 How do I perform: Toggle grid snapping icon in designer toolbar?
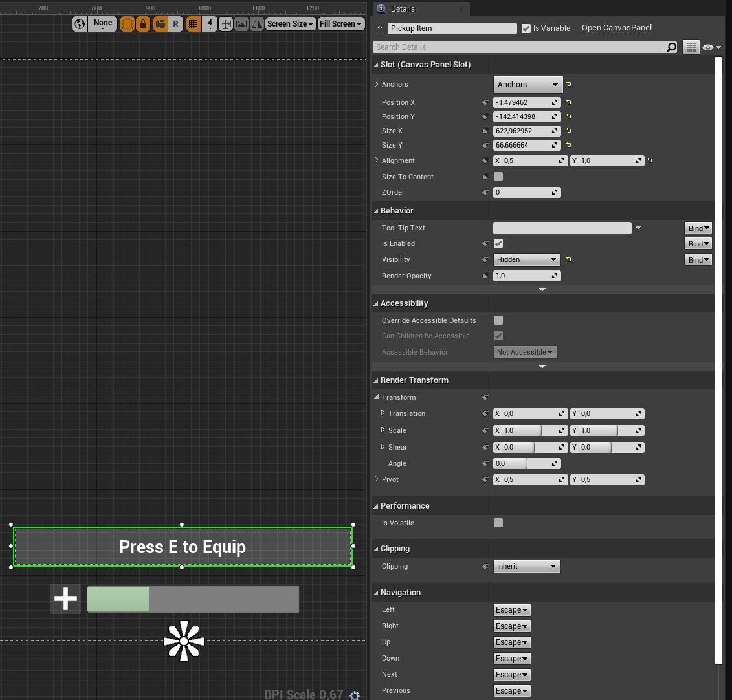click(194, 24)
